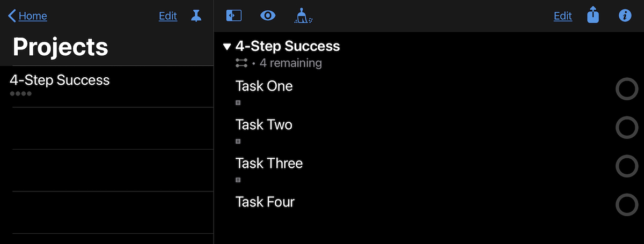
Task: Click the Clean Up broom icon
Action: click(x=303, y=16)
